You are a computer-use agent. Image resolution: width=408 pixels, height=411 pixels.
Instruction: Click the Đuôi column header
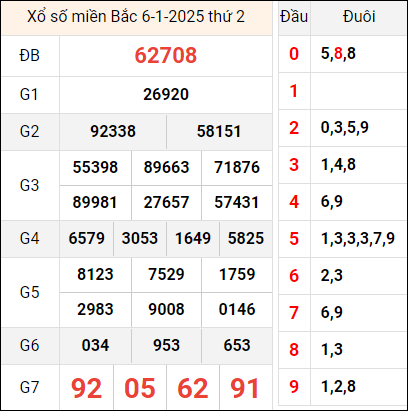[359, 17]
